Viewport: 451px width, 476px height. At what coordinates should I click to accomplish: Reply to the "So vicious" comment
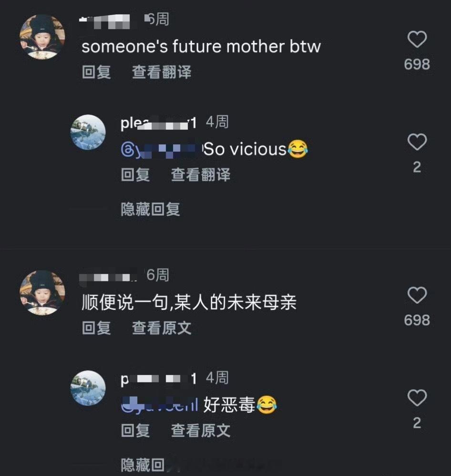point(135,175)
